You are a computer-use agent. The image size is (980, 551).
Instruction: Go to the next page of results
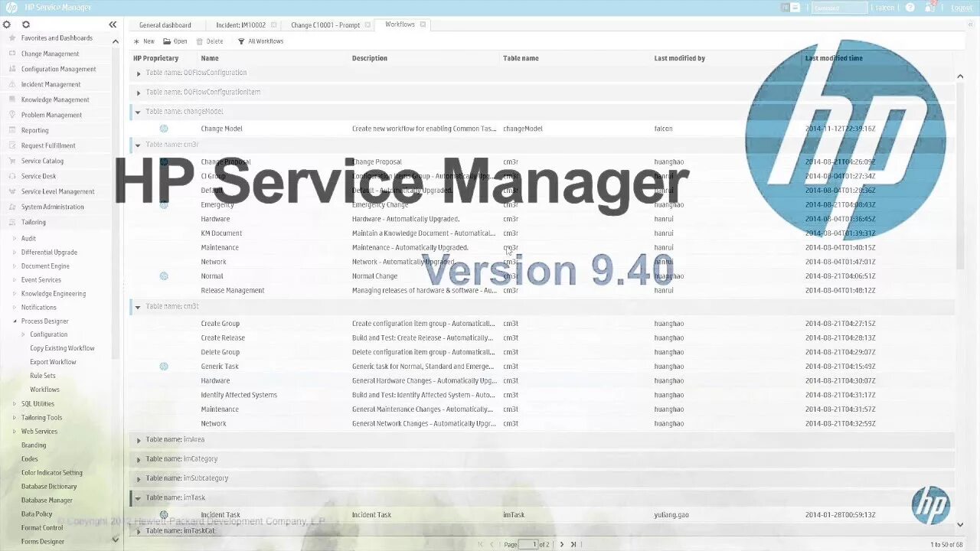[x=561, y=544]
